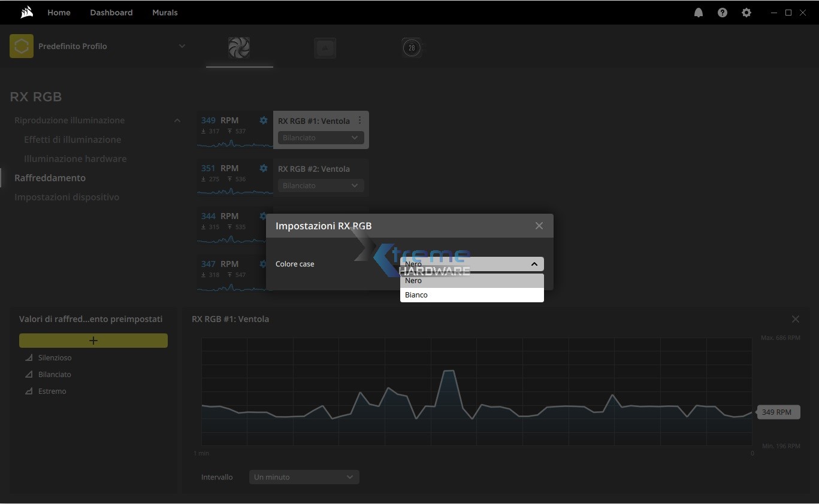This screenshot has width=819, height=504.
Task: Click the yellow profile icon
Action: click(22, 46)
